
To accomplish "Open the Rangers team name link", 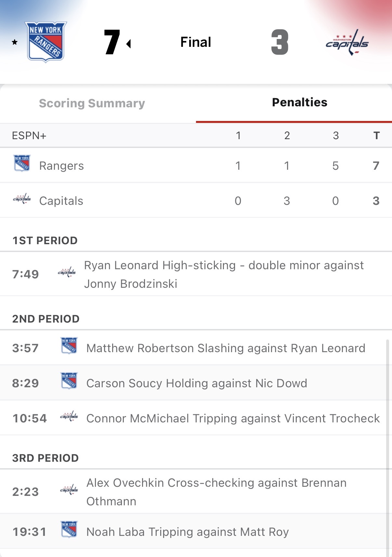I will click(x=61, y=166).
